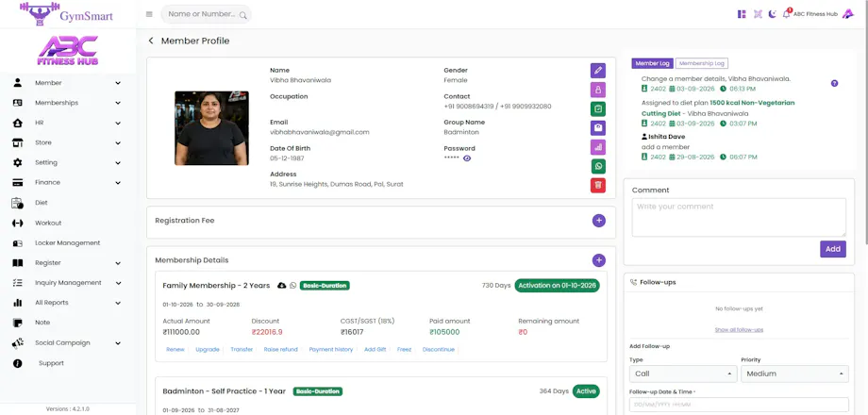Click 1500 kcal Non-Vegetarian Cutting Diet text

click(x=718, y=108)
